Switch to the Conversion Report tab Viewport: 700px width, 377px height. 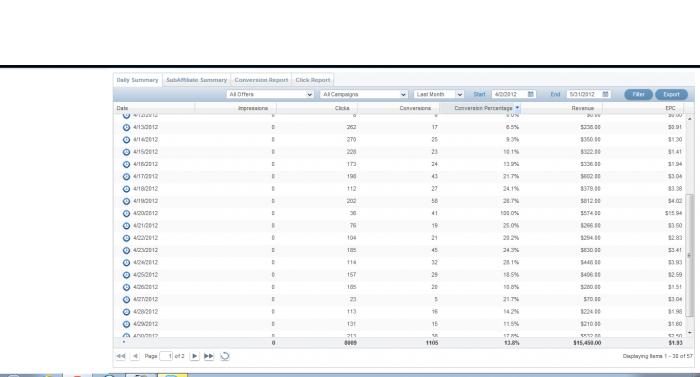click(x=261, y=80)
